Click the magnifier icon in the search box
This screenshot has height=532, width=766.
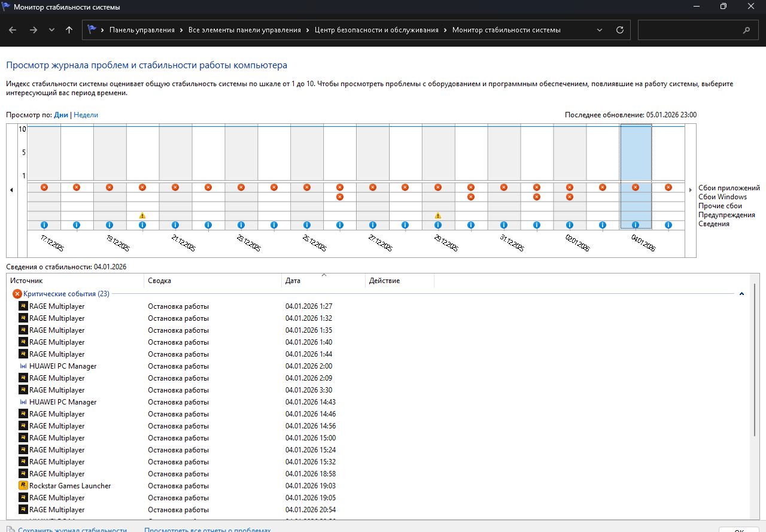746,30
